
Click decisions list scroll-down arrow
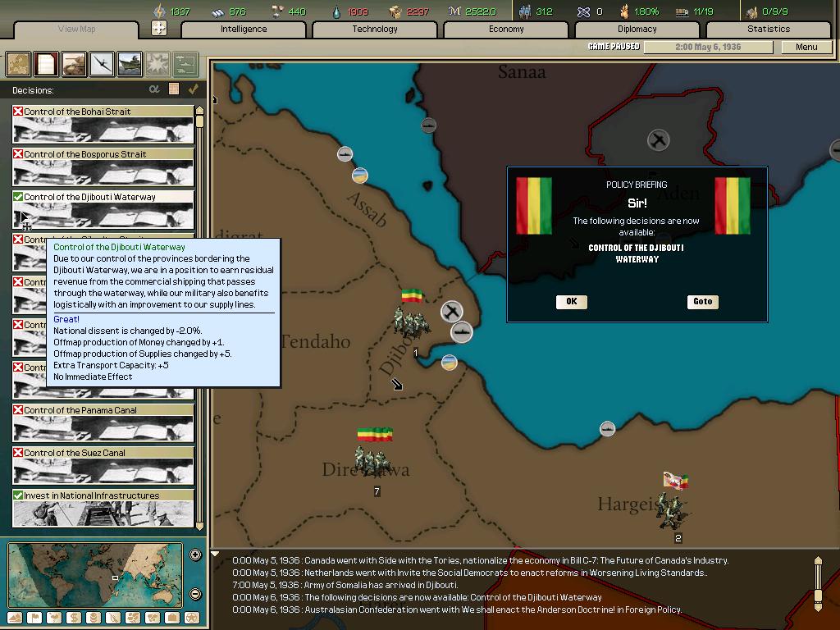click(200, 526)
